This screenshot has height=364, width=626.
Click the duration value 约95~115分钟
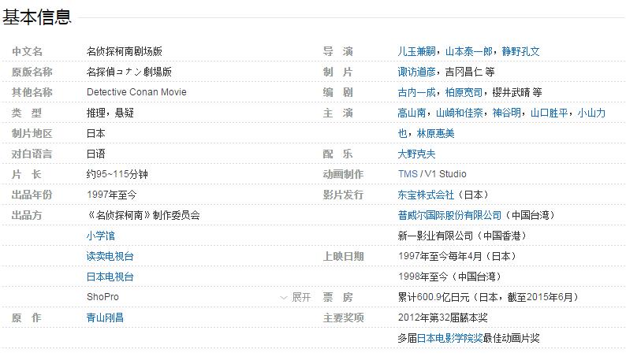point(117,174)
